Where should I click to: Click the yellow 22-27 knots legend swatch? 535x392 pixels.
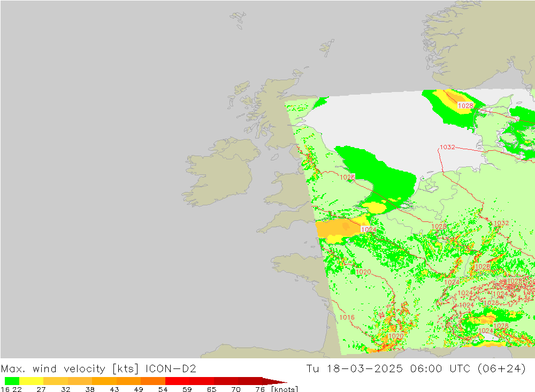[x=32, y=381]
